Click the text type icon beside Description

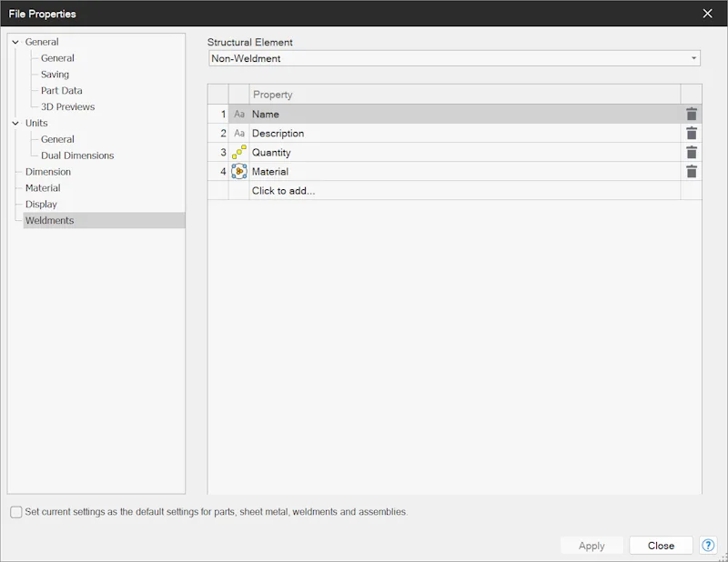tap(239, 133)
